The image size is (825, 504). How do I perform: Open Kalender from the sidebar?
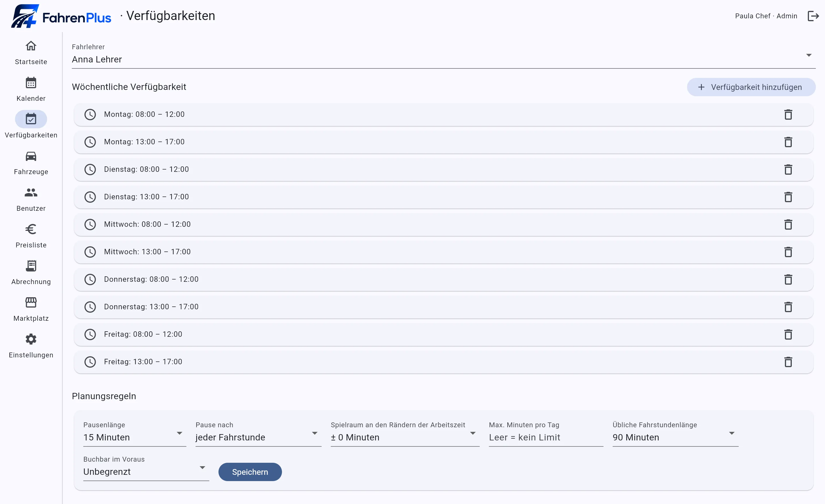coord(31,89)
